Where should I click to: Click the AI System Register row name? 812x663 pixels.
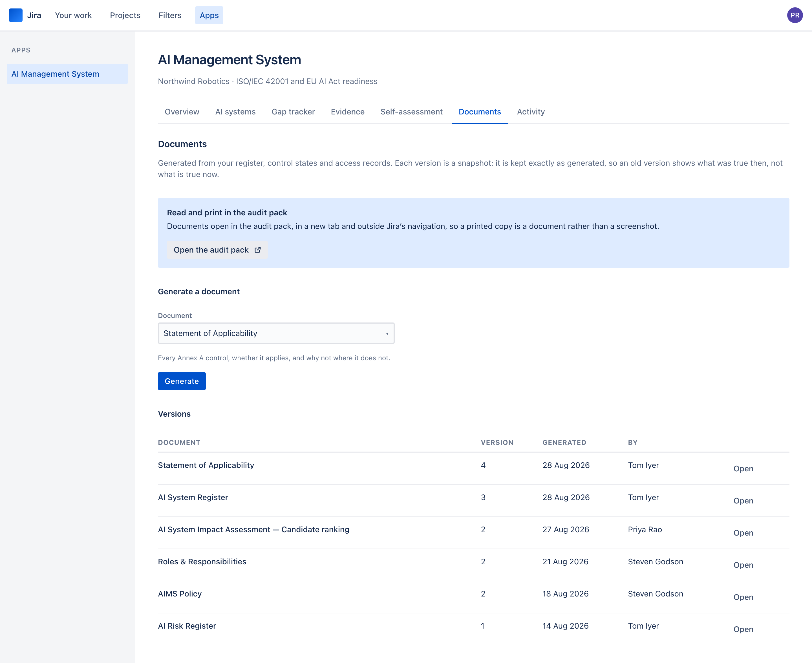tap(193, 497)
